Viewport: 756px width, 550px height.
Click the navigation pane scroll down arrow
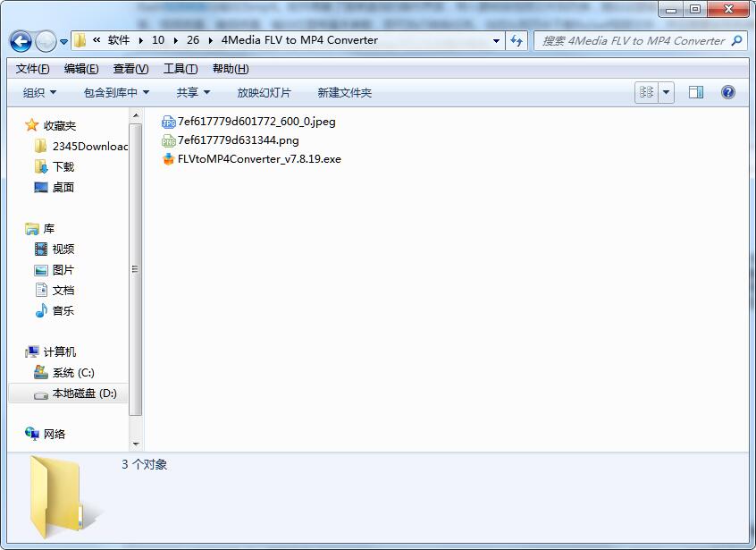tap(136, 444)
